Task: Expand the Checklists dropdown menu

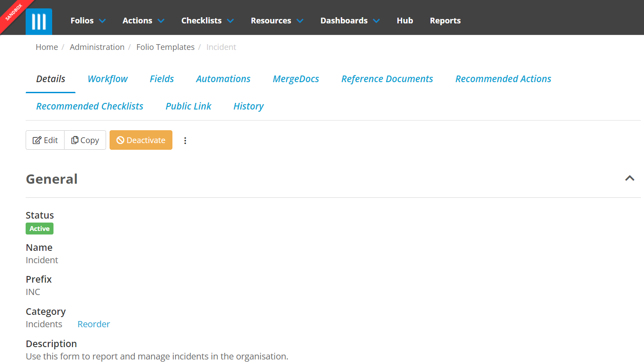Action: click(x=207, y=21)
